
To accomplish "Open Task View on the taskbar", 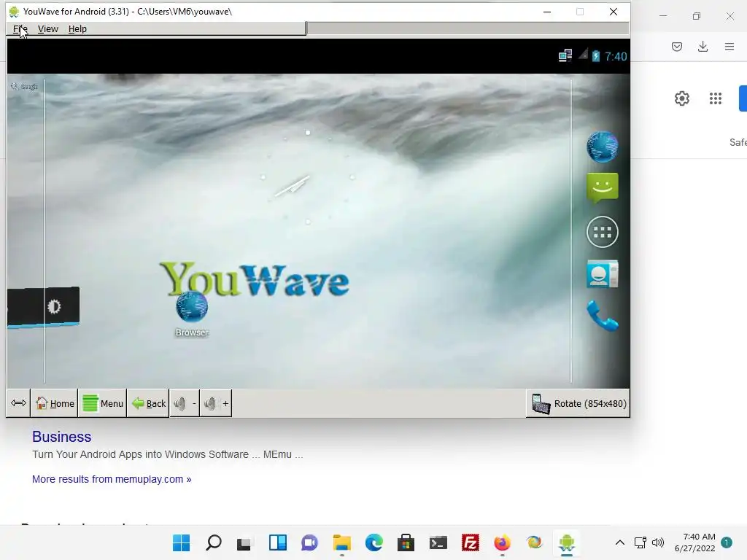I will 244,542.
